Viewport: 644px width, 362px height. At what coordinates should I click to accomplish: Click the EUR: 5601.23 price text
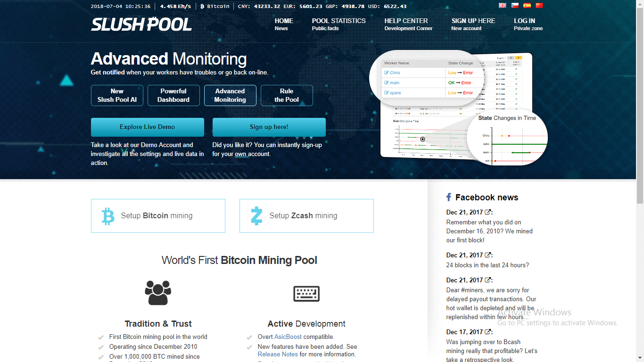[x=304, y=7]
